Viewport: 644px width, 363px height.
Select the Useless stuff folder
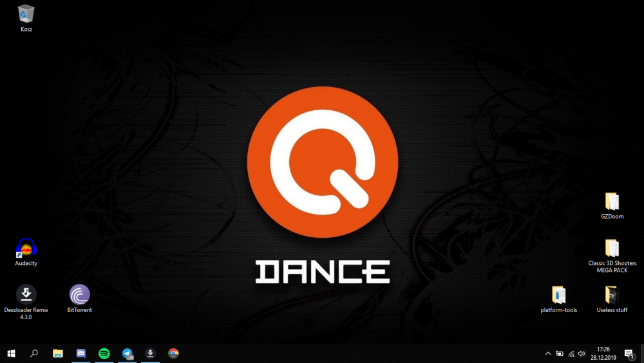point(612,295)
